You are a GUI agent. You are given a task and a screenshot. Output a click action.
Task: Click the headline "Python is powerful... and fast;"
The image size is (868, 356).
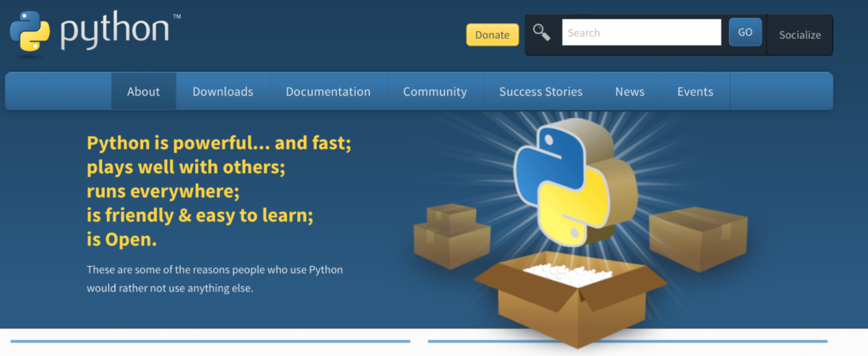[x=219, y=143]
